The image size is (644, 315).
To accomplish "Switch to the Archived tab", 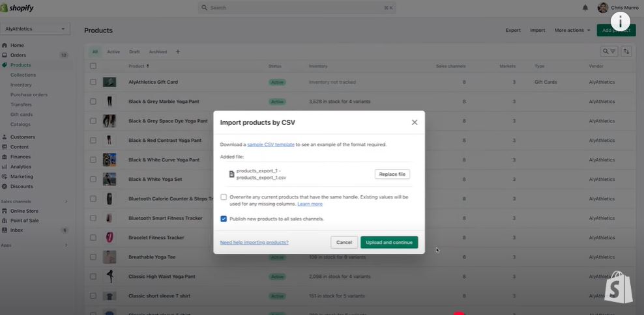I will (158, 51).
